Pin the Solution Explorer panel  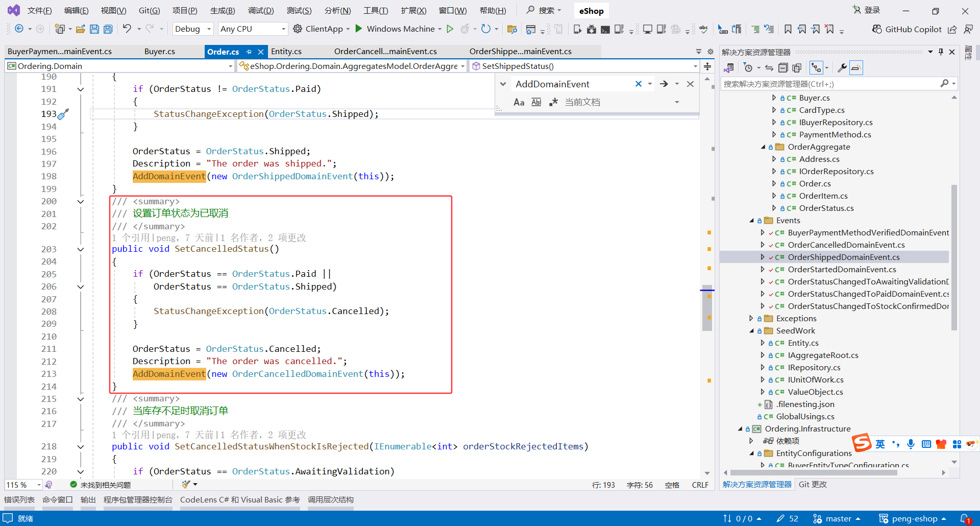click(941, 52)
